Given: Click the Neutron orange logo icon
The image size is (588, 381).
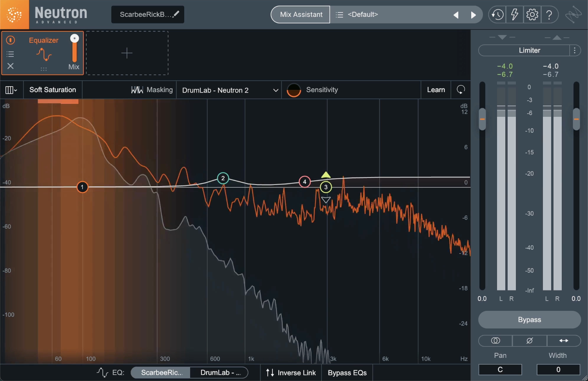Looking at the screenshot, I should click(15, 15).
